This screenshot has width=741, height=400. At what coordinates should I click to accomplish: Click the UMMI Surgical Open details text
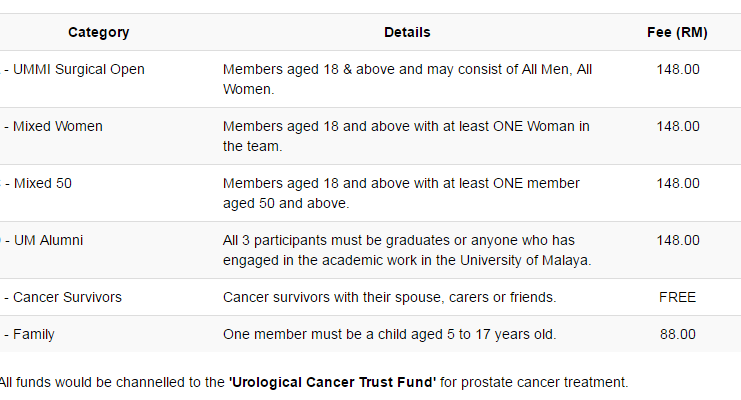pyautogui.click(x=407, y=79)
